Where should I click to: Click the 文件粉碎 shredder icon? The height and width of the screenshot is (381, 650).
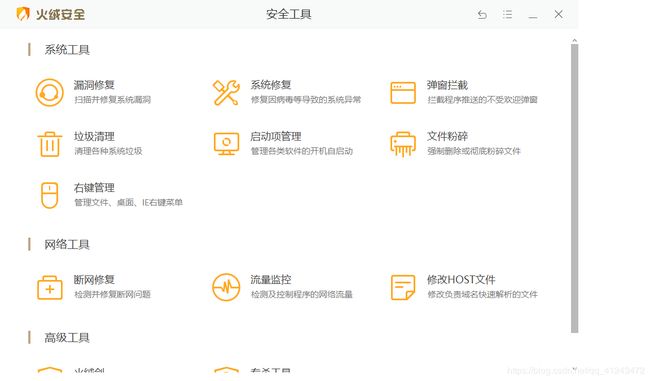(x=403, y=144)
